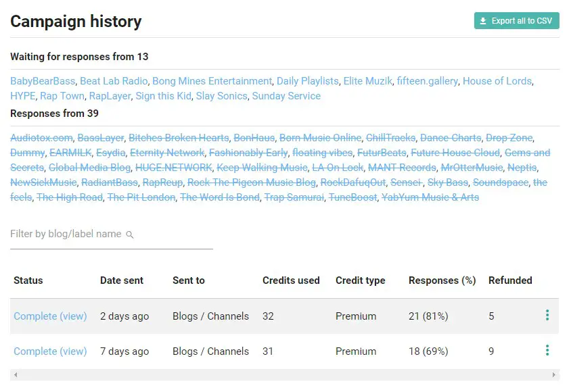Focus the Filter by blog/label name field
The image size is (571, 392).
112,235
